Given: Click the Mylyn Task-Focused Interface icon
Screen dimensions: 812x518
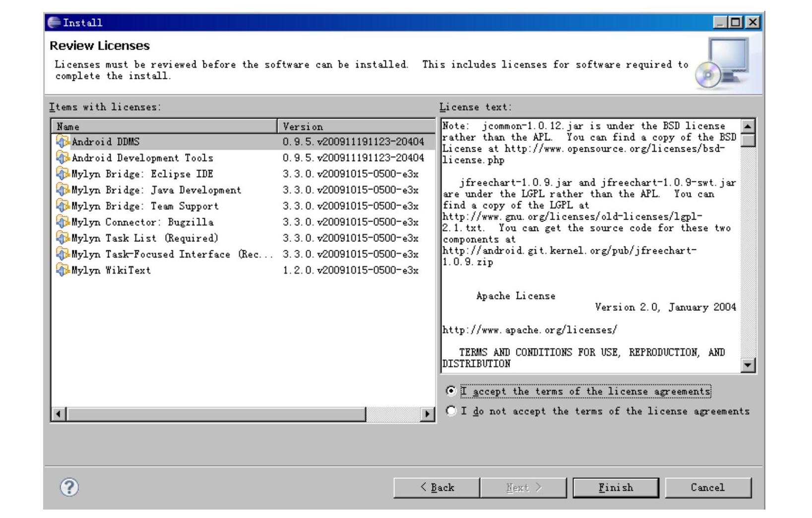Looking at the screenshot, I should pos(62,254).
